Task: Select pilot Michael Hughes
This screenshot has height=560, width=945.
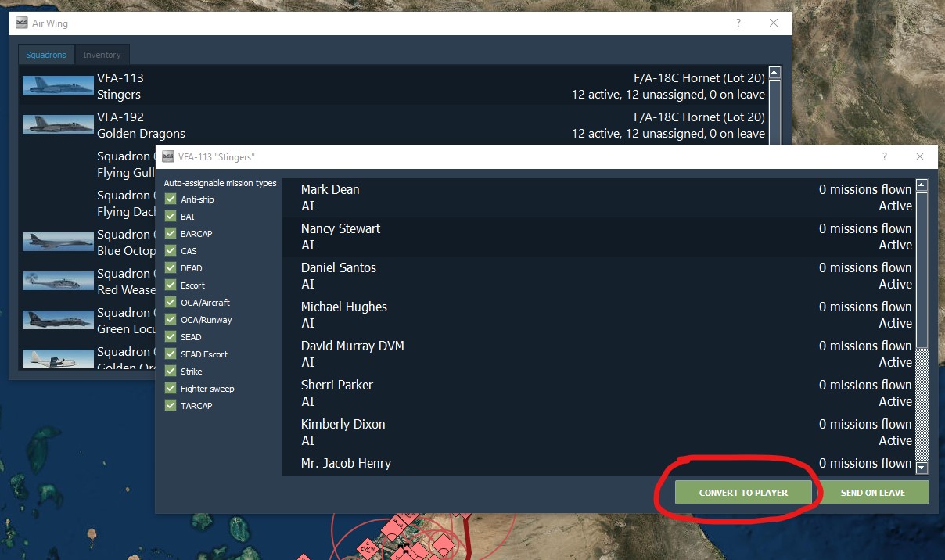Action: [x=598, y=315]
